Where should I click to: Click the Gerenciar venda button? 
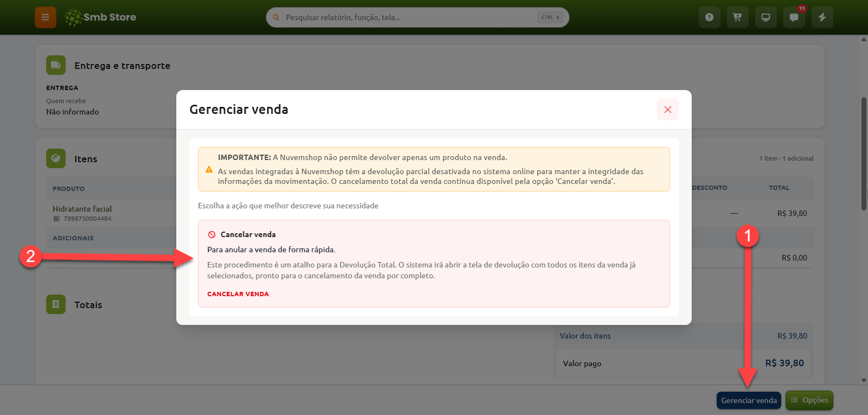[749, 400]
